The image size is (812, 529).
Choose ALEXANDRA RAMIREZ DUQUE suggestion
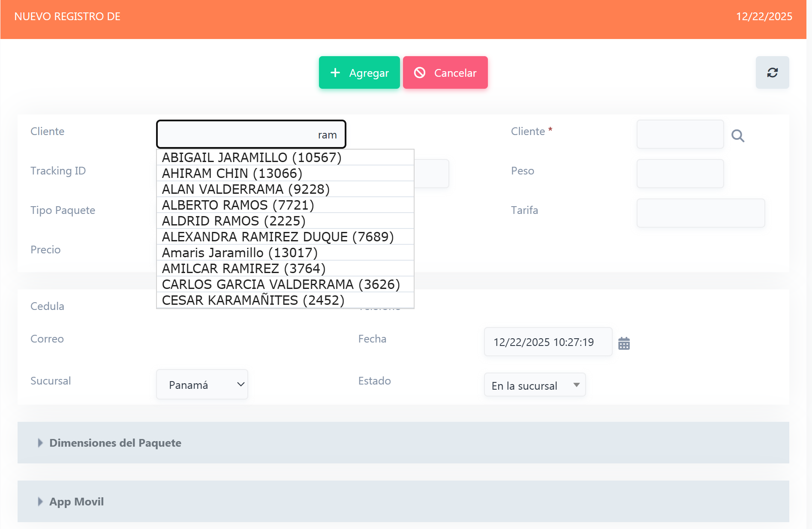(x=277, y=237)
